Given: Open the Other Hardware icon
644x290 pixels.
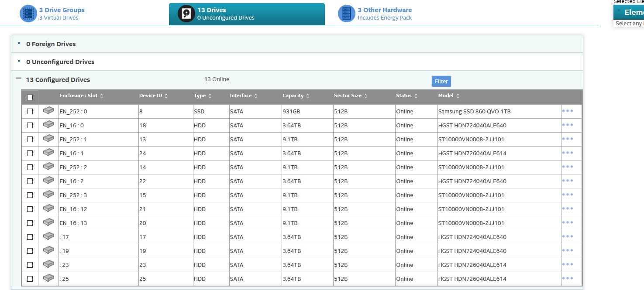Looking at the screenshot, I should (347, 14).
